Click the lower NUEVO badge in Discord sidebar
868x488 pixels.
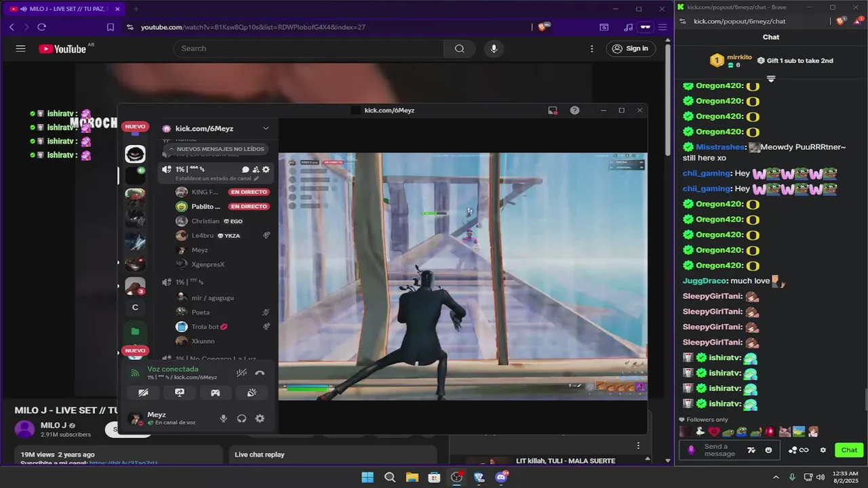tap(135, 350)
